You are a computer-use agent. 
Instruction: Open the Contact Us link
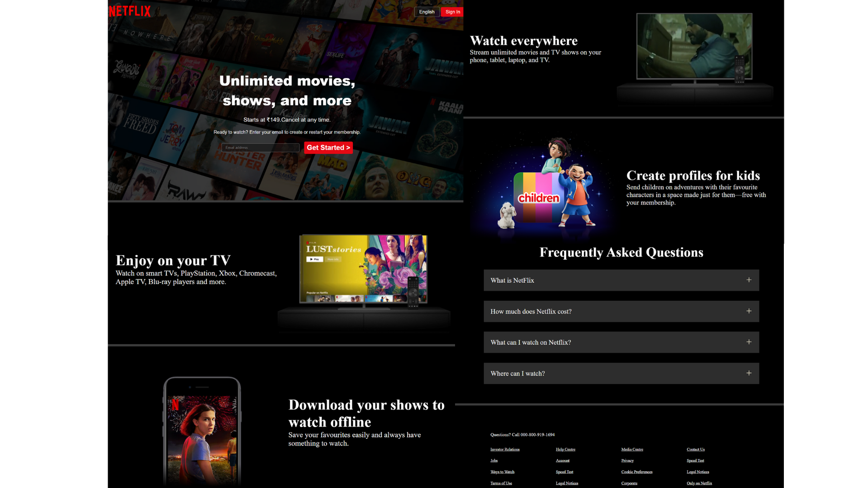695,449
